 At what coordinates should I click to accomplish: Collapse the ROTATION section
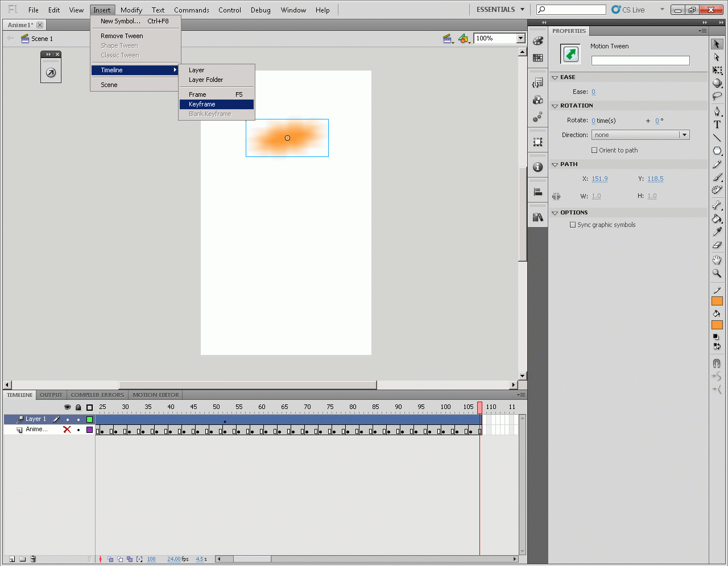click(x=555, y=106)
